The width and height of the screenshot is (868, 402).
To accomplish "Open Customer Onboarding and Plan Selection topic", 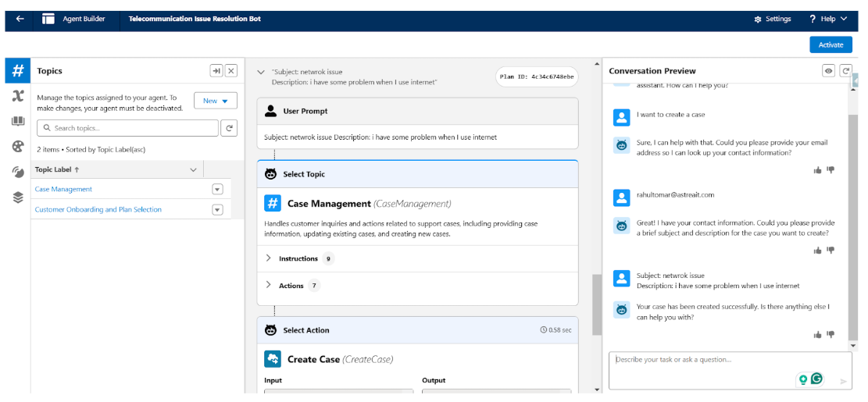I will click(x=98, y=209).
